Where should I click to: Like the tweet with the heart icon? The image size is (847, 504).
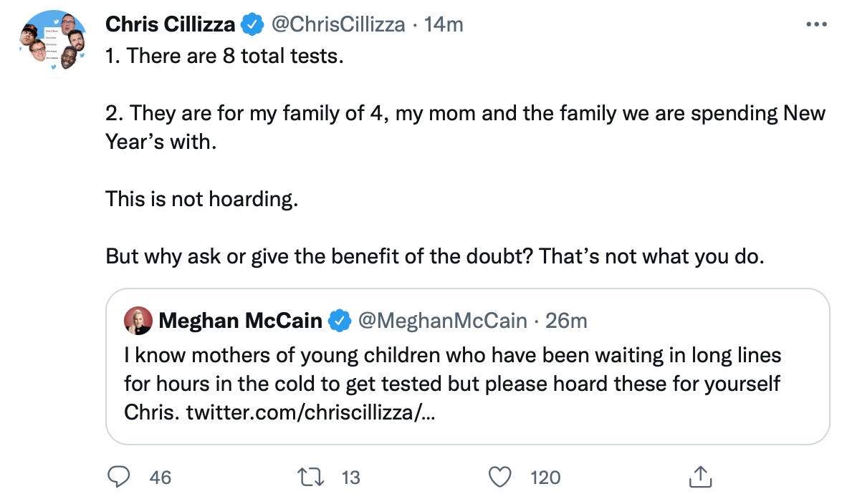point(502,477)
